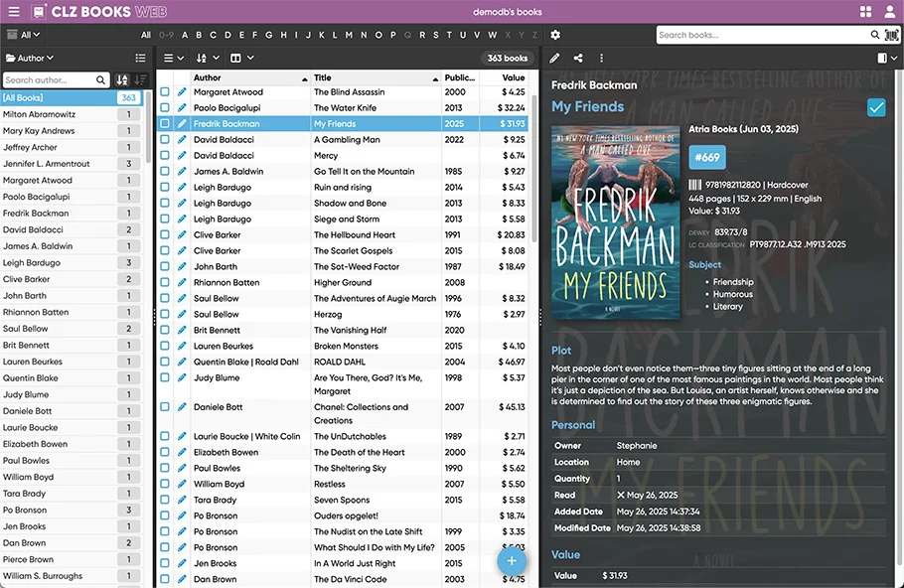
Task: Filter by letter W in the alphabet bar
Action: click(493, 35)
